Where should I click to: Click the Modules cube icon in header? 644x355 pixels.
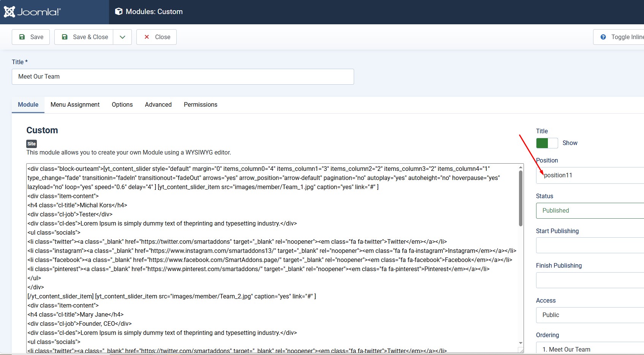[119, 12]
